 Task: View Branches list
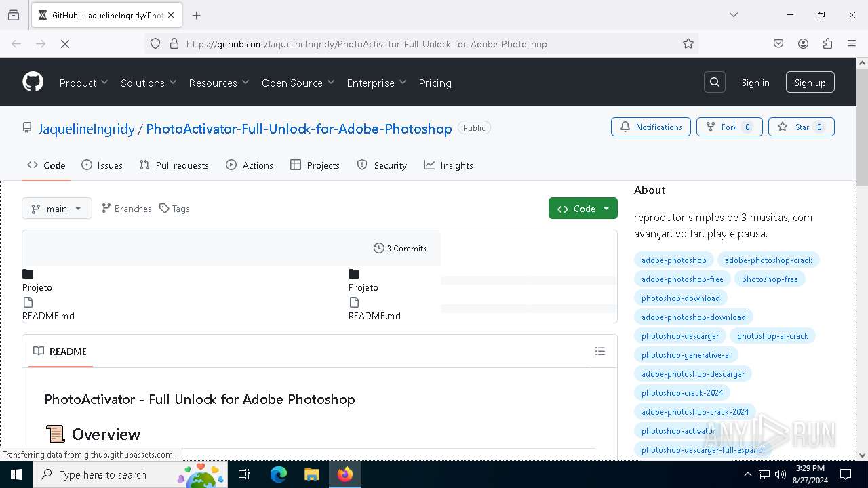[x=126, y=209]
